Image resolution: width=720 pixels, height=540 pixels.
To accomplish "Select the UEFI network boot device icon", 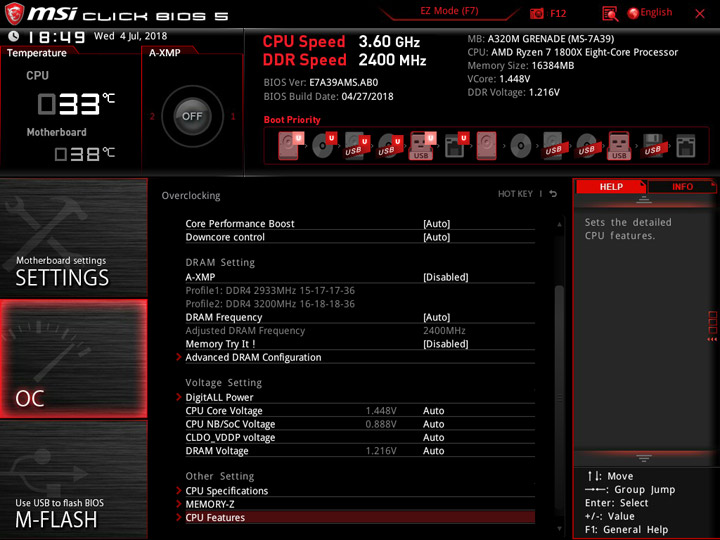I will tap(456, 146).
